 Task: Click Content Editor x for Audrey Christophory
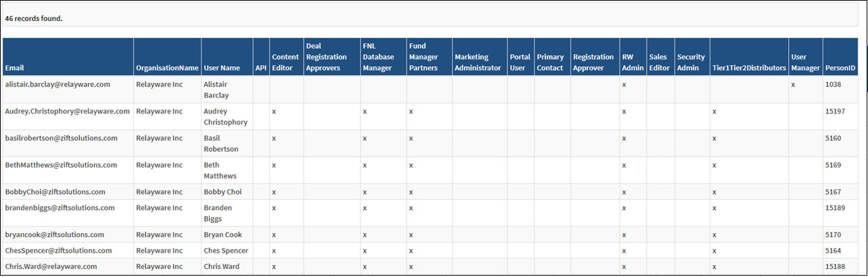pyautogui.click(x=274, y=111)
